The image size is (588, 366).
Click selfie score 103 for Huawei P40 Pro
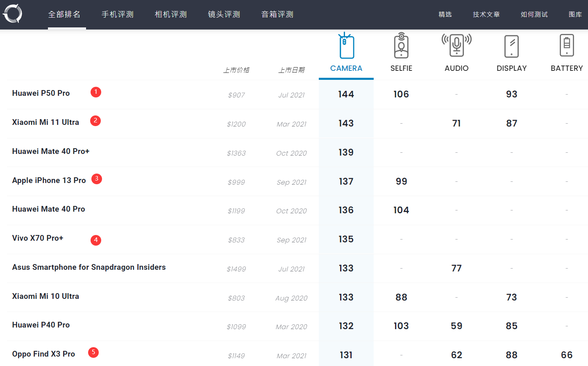click(x=401, y=326)
